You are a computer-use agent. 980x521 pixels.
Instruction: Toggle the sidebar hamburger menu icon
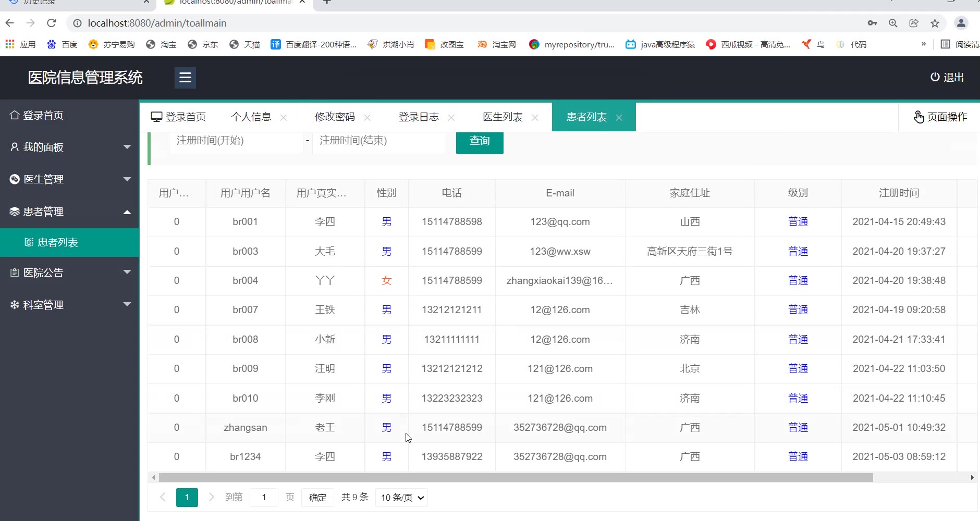pyautogui.click(x=185, y=78)
